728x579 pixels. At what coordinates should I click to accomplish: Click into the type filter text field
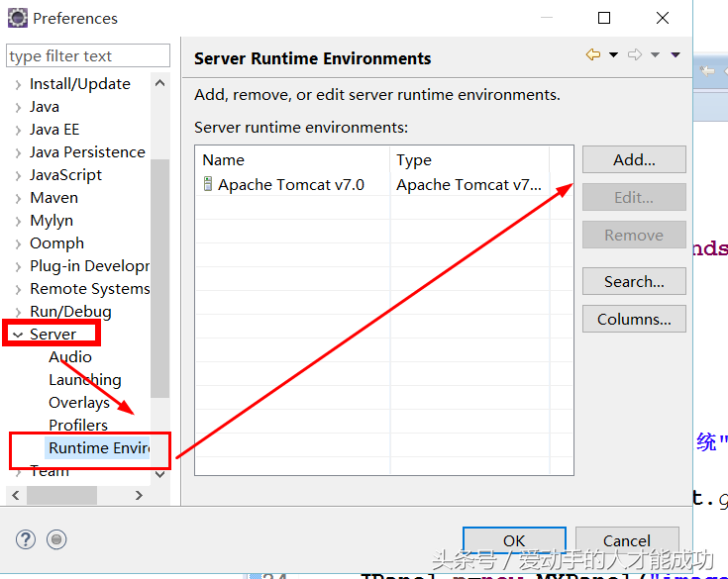(x=88, y=56)
